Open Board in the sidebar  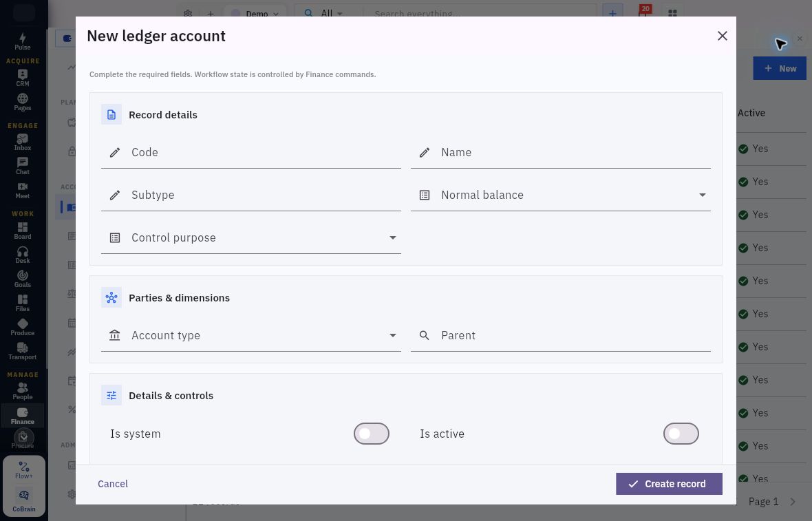22,231
